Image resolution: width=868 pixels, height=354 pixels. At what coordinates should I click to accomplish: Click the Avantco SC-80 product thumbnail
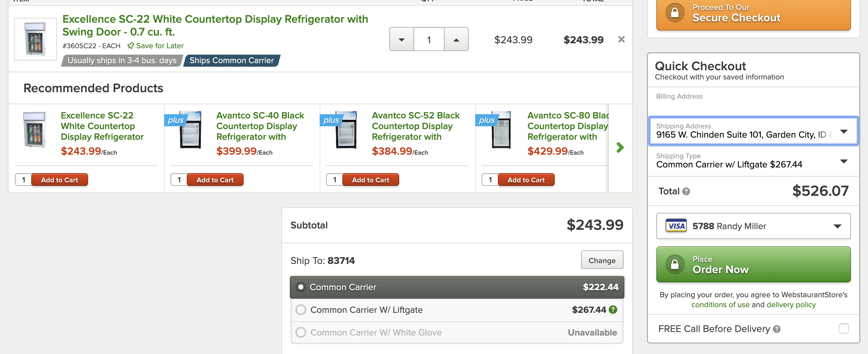click(501, 130)
